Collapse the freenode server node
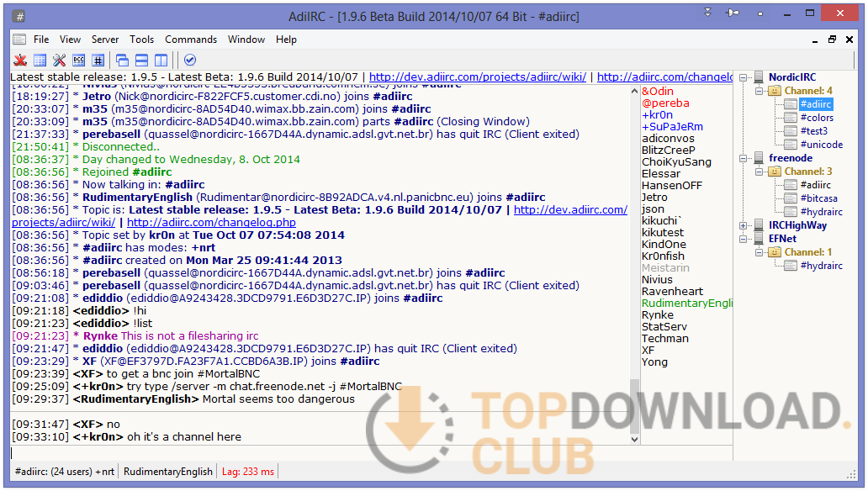The image size is (868, 491). (x=743, y=158)
